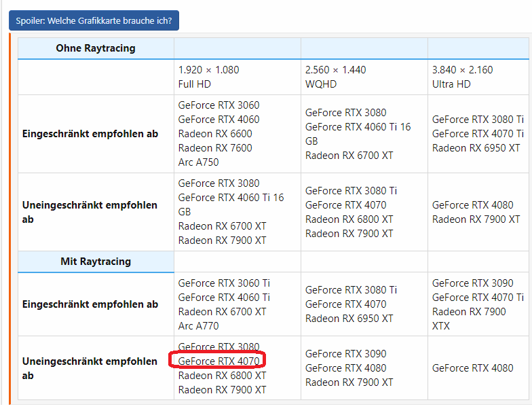Click the lone "GeForce RTX 4080" in bottom-right cell
The image size is (532, 411).
pyautogui.click(x=472, y=368)
